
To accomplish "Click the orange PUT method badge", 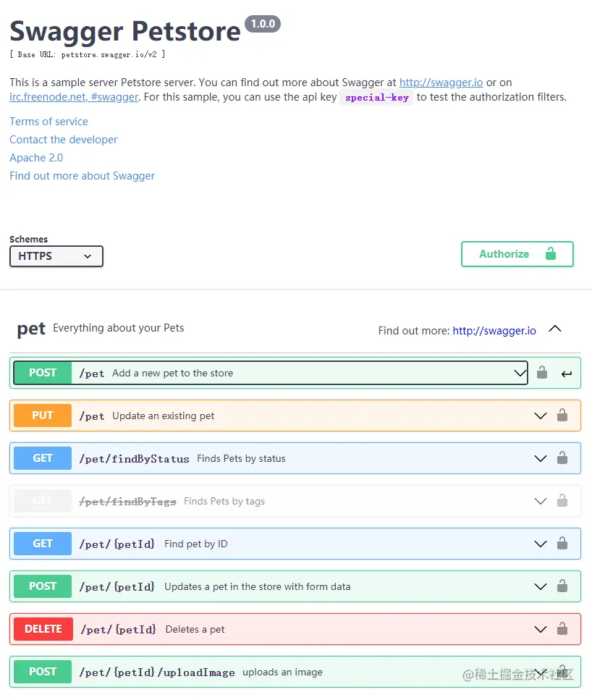I will coord(43,416).
